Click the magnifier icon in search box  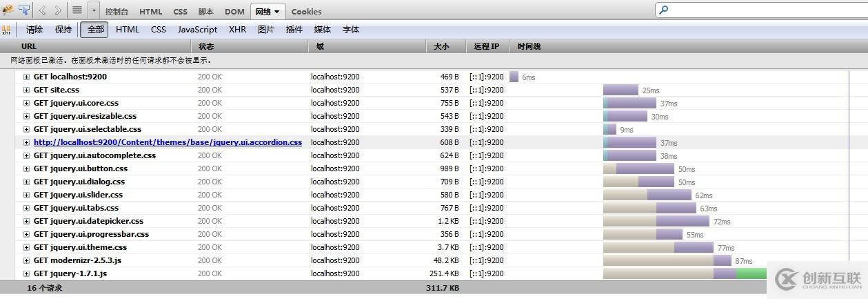664,10
